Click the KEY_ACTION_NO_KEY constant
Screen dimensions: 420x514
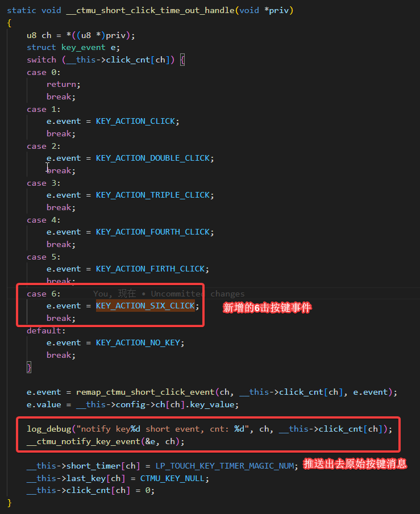click(138, 343)
